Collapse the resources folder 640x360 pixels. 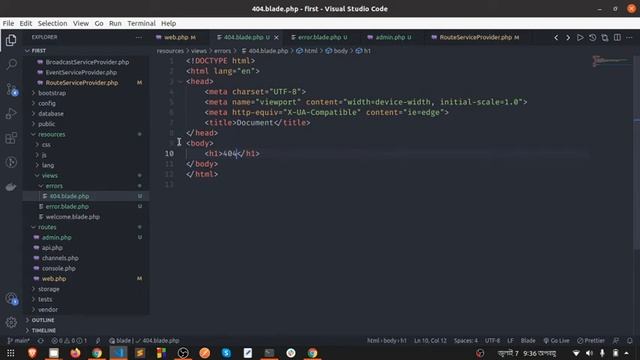(x=51, y=134)
